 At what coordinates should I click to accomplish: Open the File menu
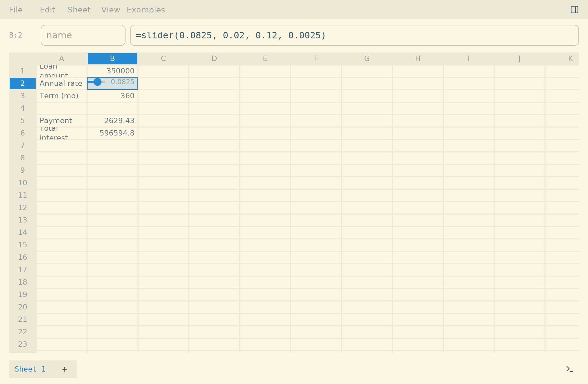[x=16, y=10]
